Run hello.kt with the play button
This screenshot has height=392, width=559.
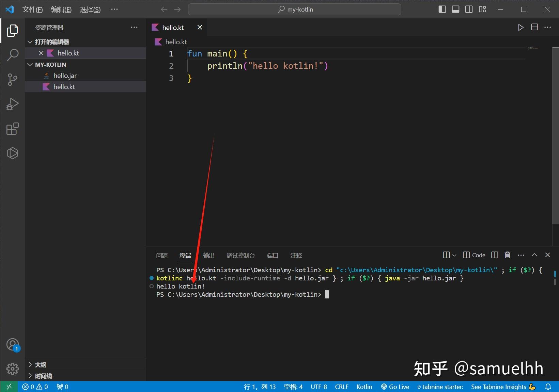(x=521, y=27)
